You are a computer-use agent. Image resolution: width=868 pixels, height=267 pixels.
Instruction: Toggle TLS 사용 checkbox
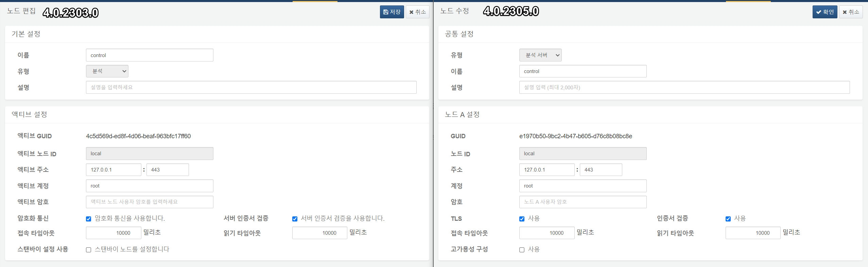(x=522, y=219)
